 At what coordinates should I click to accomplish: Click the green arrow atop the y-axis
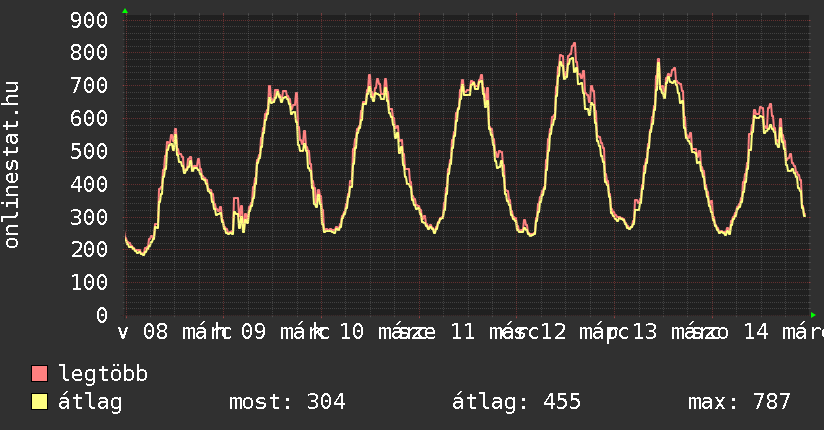125,11
